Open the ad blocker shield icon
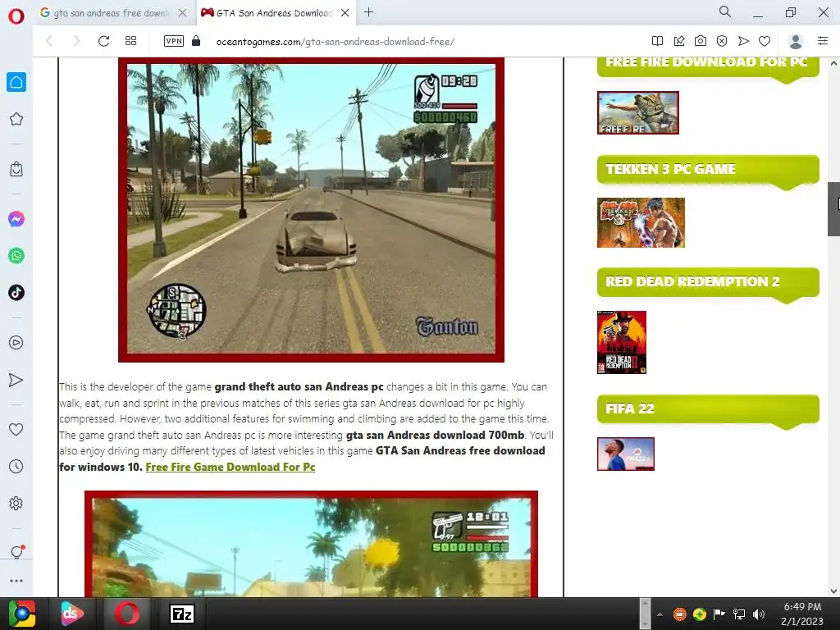The image size is (840, 630). point(722,41)
